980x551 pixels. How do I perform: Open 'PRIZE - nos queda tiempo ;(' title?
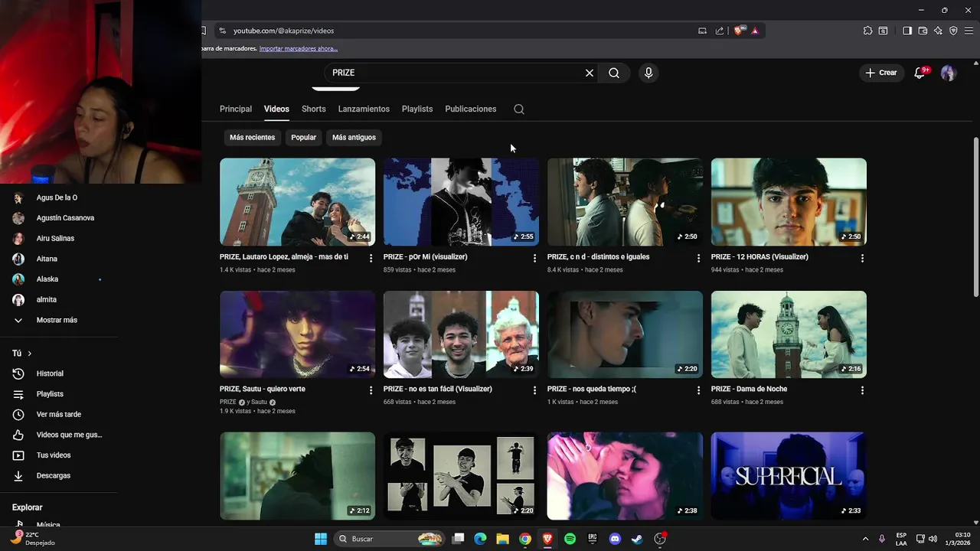coord(592,389)
